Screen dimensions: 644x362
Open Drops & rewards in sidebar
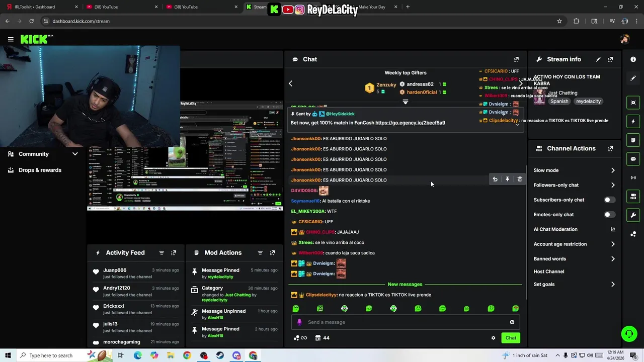point(40,170)
